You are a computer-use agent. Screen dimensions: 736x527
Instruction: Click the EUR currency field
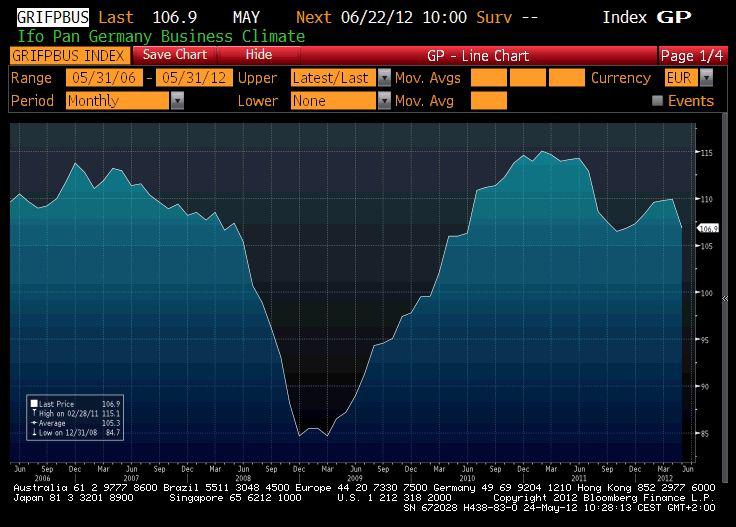pos(681,78)
